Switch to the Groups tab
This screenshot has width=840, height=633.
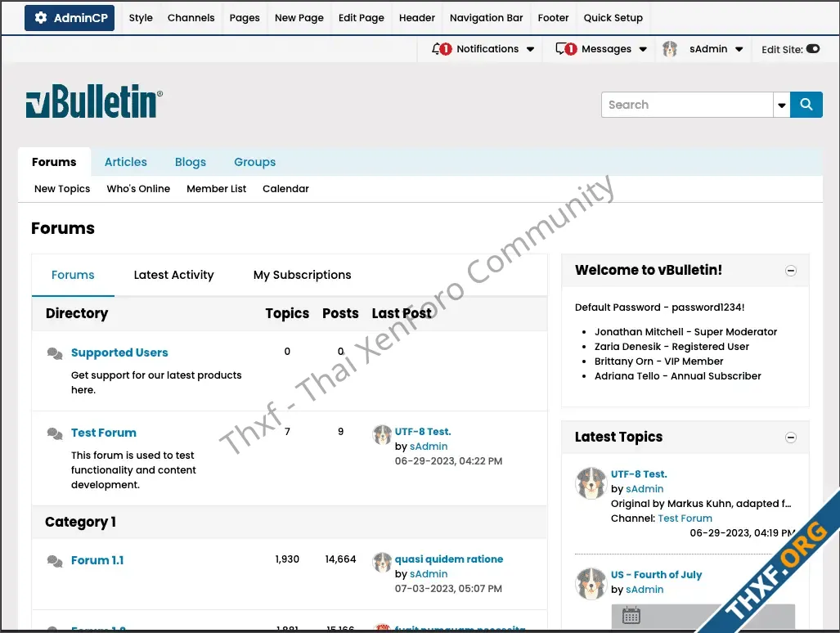[254, 162]
